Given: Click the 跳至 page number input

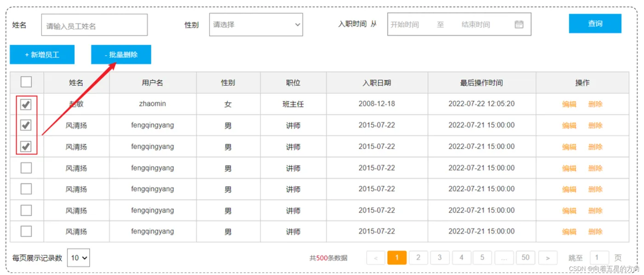Looking at the screenshot, I should 599,258.
